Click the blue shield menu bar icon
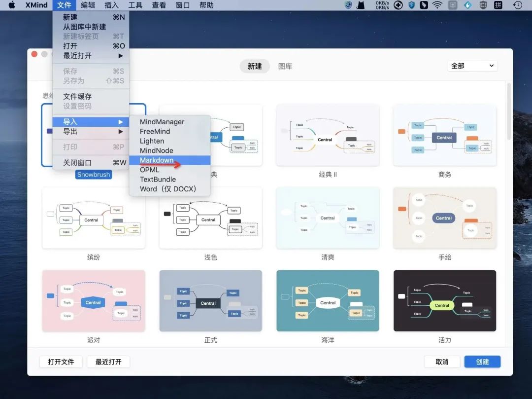This screenshot has height=399, width=532. point(411,5)
